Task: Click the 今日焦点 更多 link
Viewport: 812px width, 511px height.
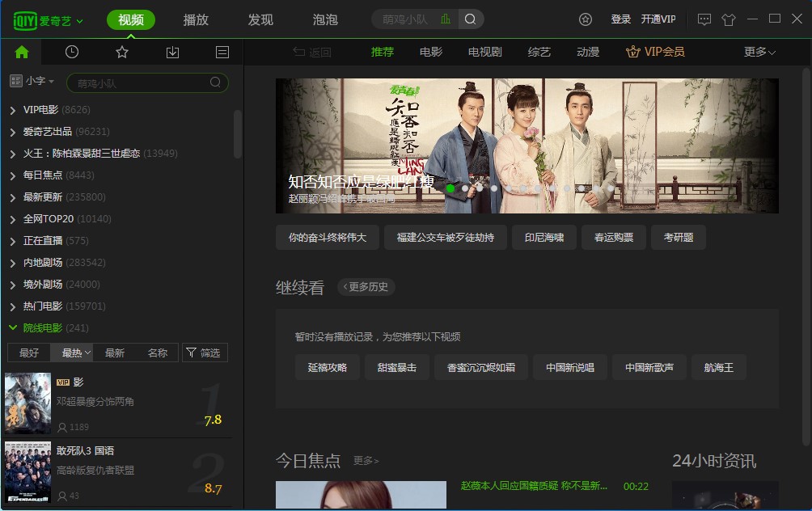Action: point(366,460)
